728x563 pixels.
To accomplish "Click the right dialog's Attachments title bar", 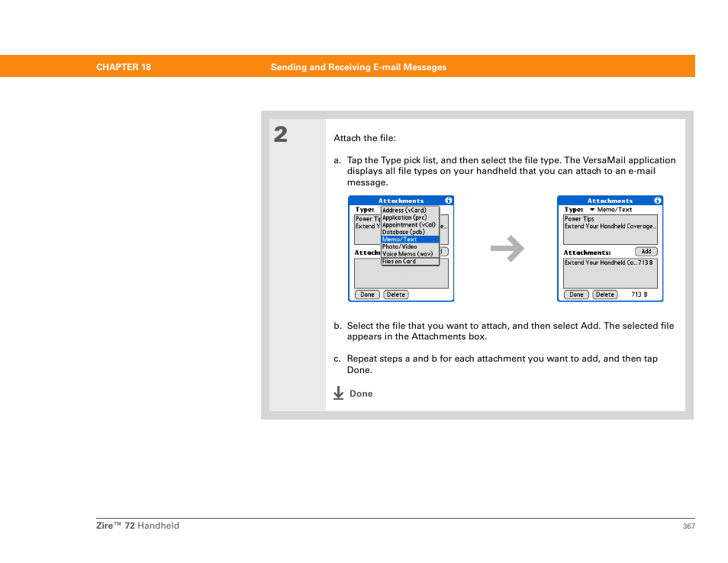I will tap(610, 201).
